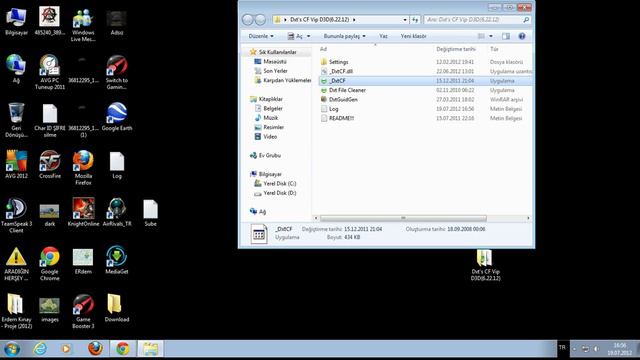
Task: Expand the Kitaplıklar navigation group
Action: (x=266, y=99)
